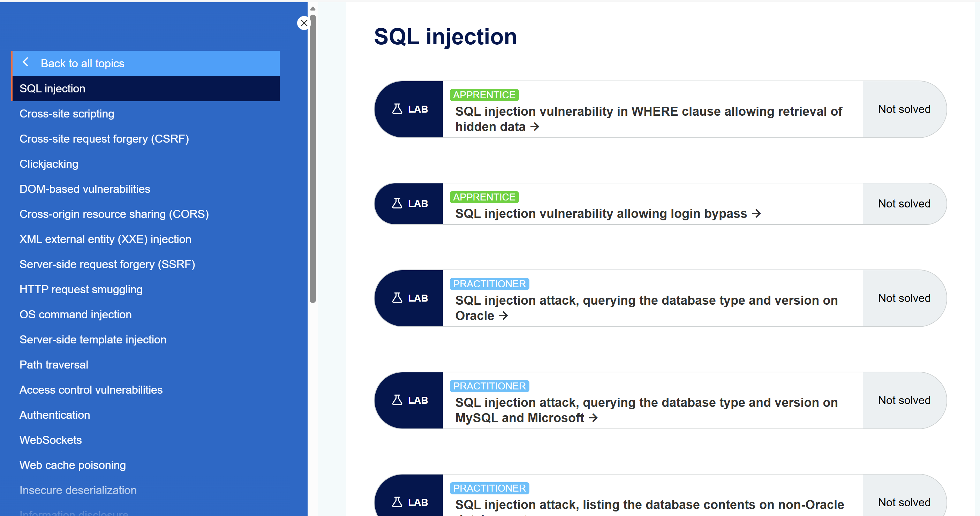Click flask icon on Oracle version lab
980x516 pixels.
[x=397, y=298]
